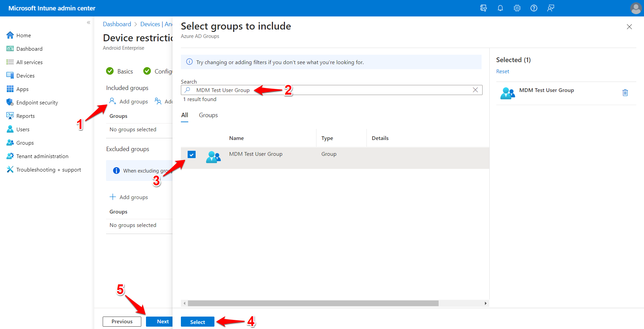The height and width of the screenshot is (329, 644).
Task: Click the horizontal scrollbar right arrow
Action: pos(486,303)
